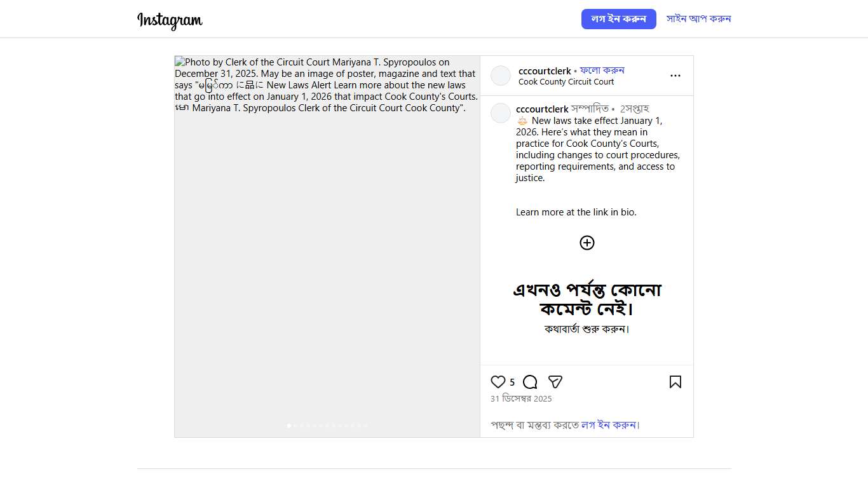Click the first active carousel indicator dot
Viewport: 868px width, 488px height.
click(x=289, y=426)
